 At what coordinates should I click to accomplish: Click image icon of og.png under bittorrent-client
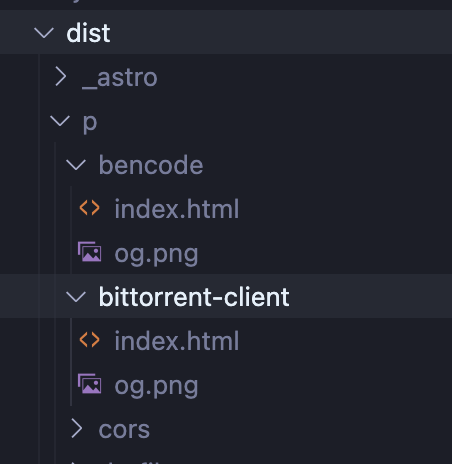click(89, 384)
